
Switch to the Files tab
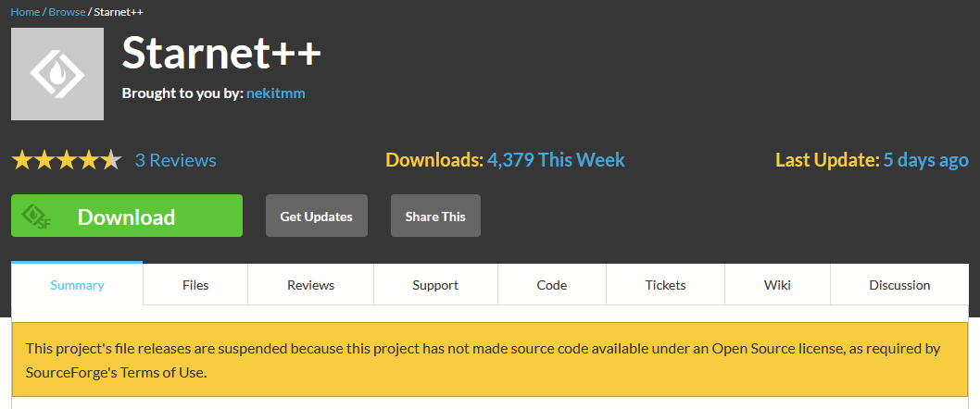tap(195, 285)
